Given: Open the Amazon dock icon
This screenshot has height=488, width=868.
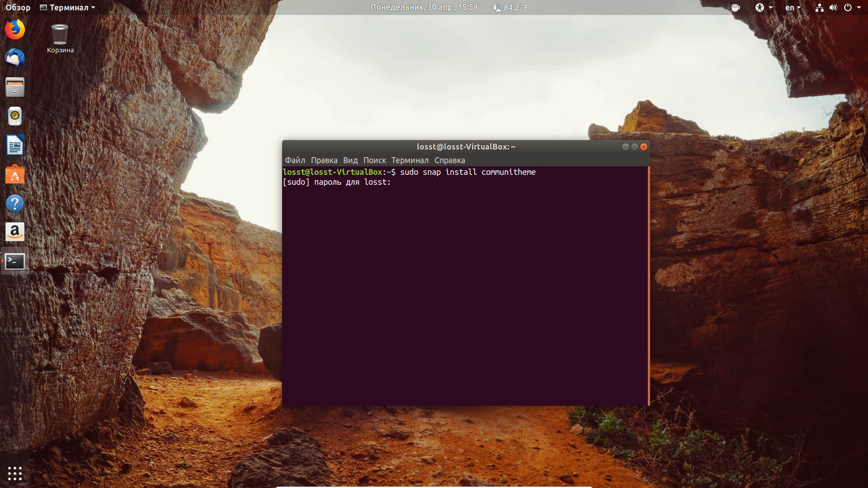Looking at the screenshot, I should point(15,232).
